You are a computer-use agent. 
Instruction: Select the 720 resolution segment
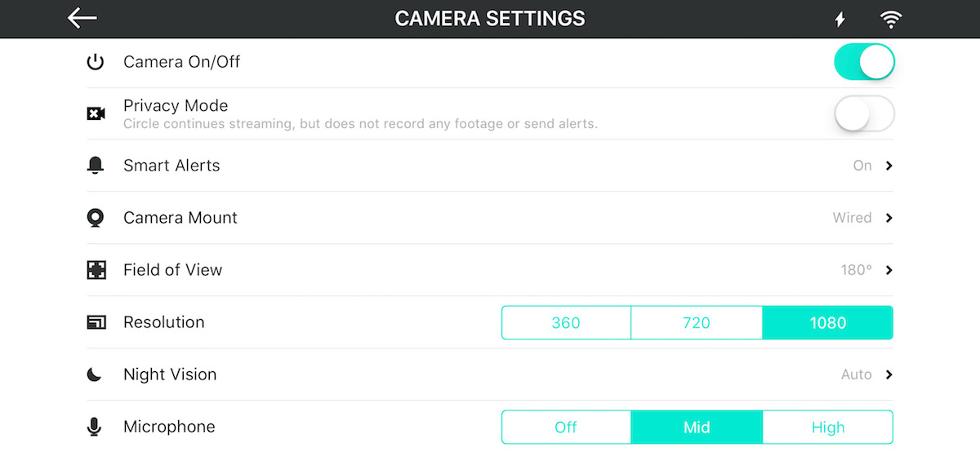click(x=697, y=322)
